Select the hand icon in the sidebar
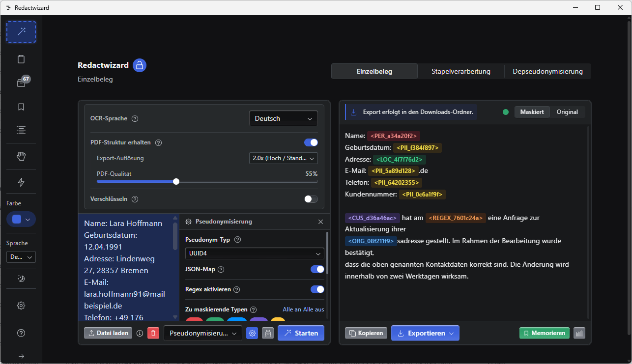The image size is (632, 364). [21, 156]
